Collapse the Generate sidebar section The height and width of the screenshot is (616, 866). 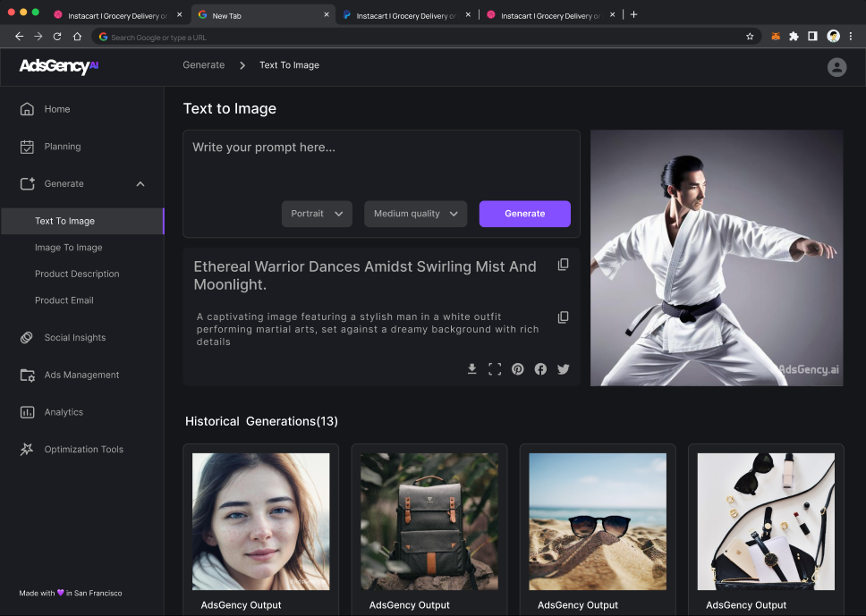click(x=140, y=184)
